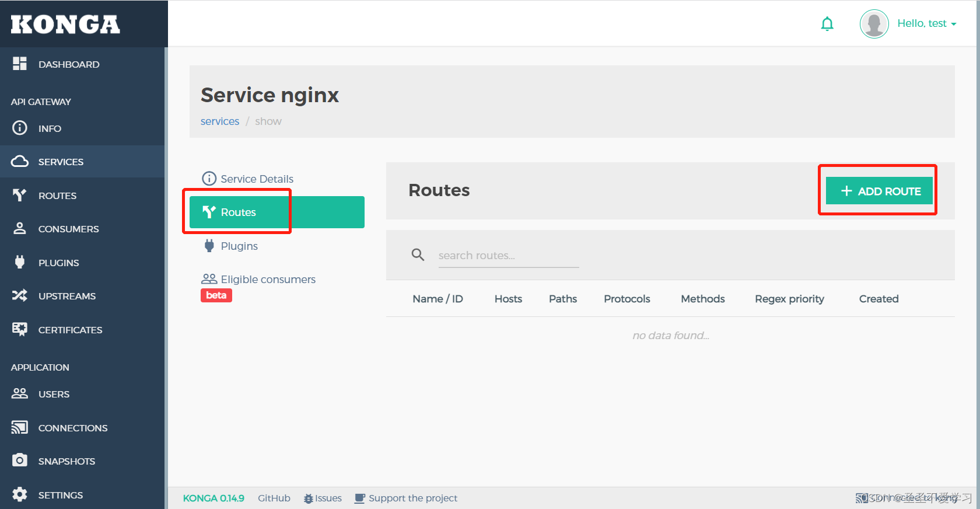Image resolution: width=980 pixels, height=509 pixels.
Task: Sort by Methods column header
Action: pos(703,299)
